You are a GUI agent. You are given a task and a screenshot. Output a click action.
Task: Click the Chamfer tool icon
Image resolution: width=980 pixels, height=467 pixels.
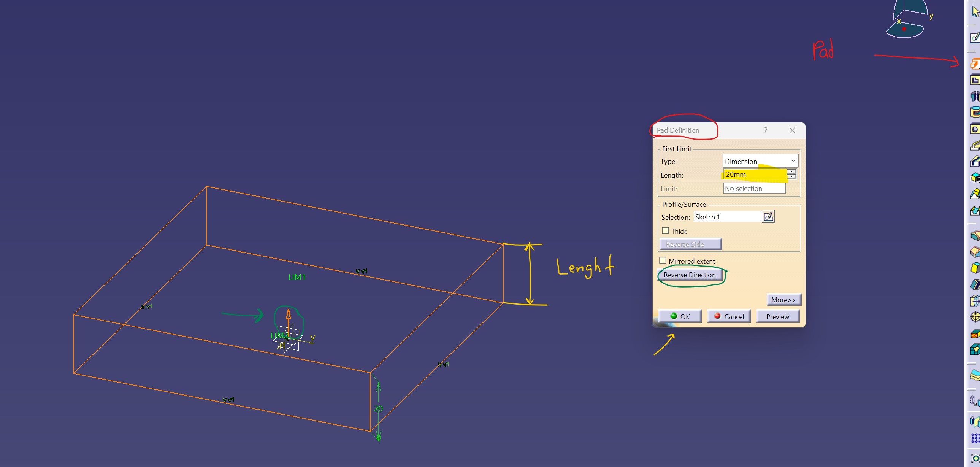coord(975,252)
